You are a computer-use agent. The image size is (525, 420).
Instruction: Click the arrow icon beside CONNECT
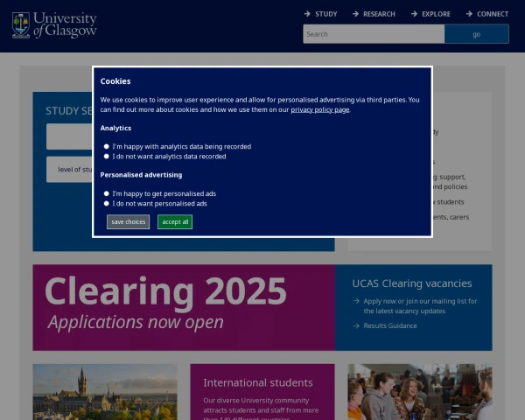click(469, 14)
